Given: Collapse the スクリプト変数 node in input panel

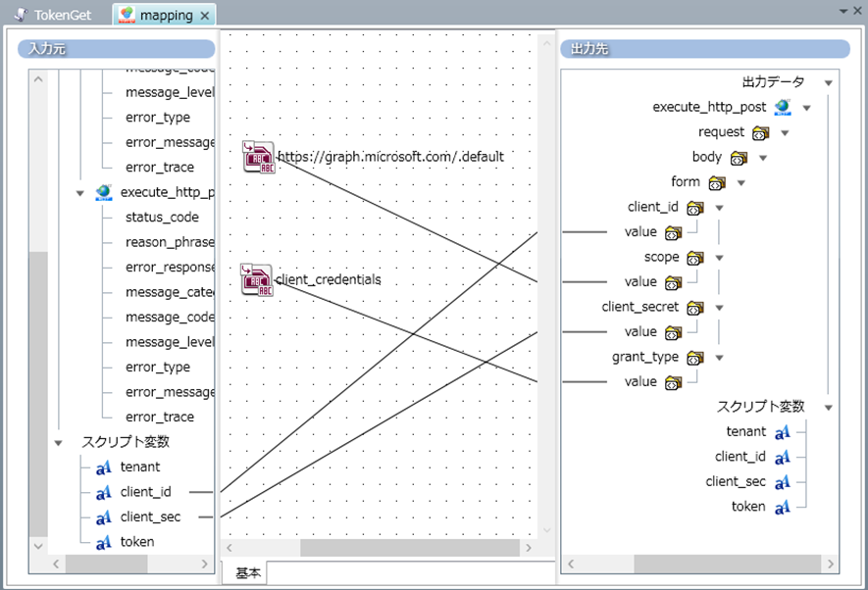Looking at the screenshot, I should 59,443.
